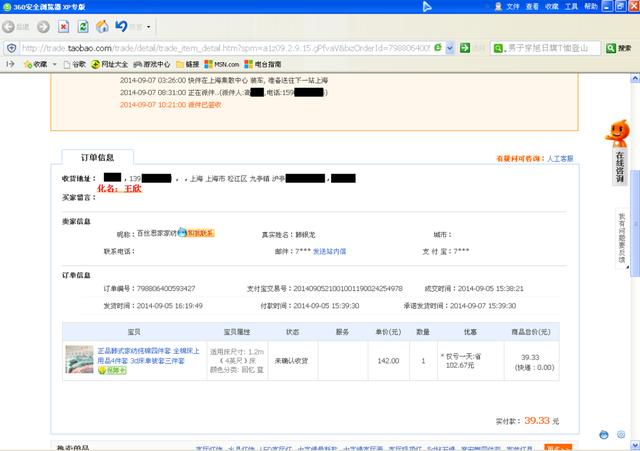
Task: Refresh the page with the green reload icon
Action: click(83, 27)
